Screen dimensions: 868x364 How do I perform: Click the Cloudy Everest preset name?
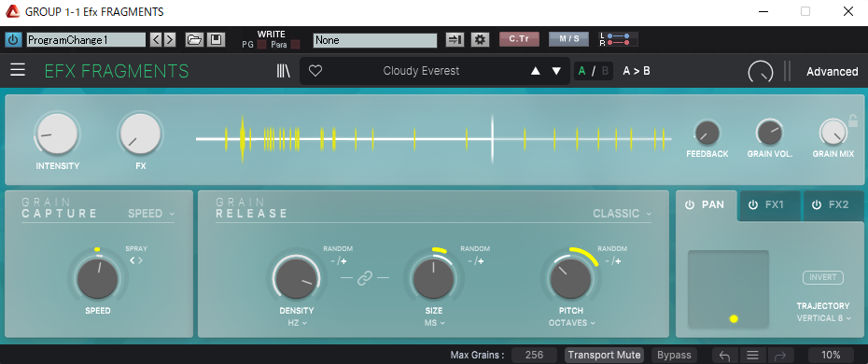[421, 71]
